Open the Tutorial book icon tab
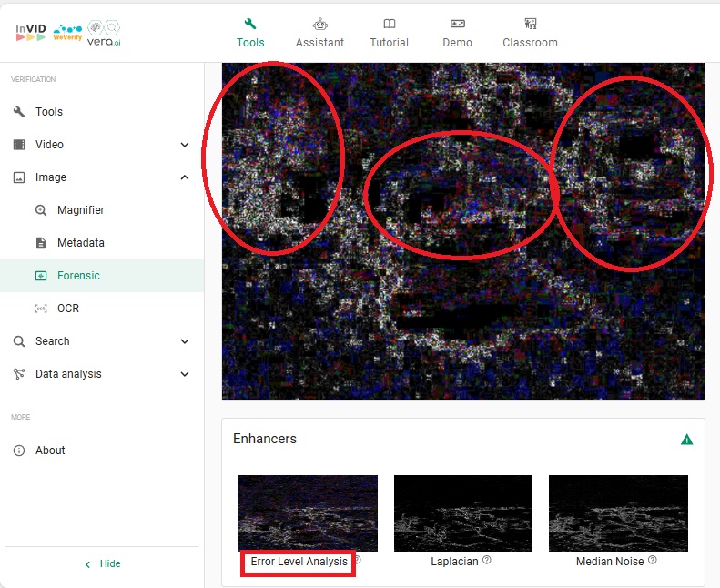 pos(389,33)
